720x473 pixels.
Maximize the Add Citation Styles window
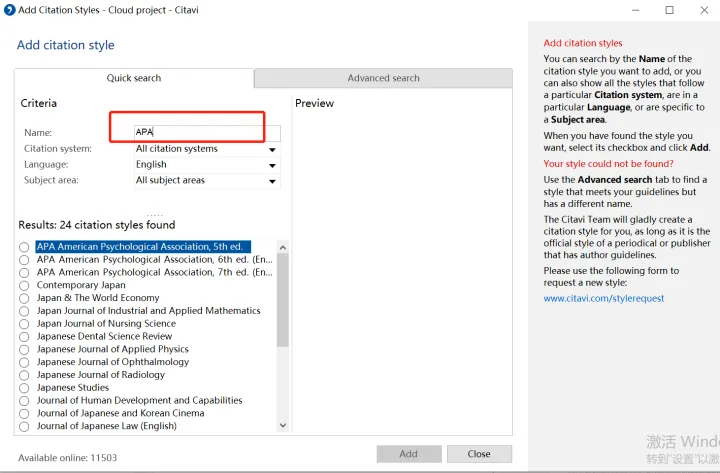669,10
